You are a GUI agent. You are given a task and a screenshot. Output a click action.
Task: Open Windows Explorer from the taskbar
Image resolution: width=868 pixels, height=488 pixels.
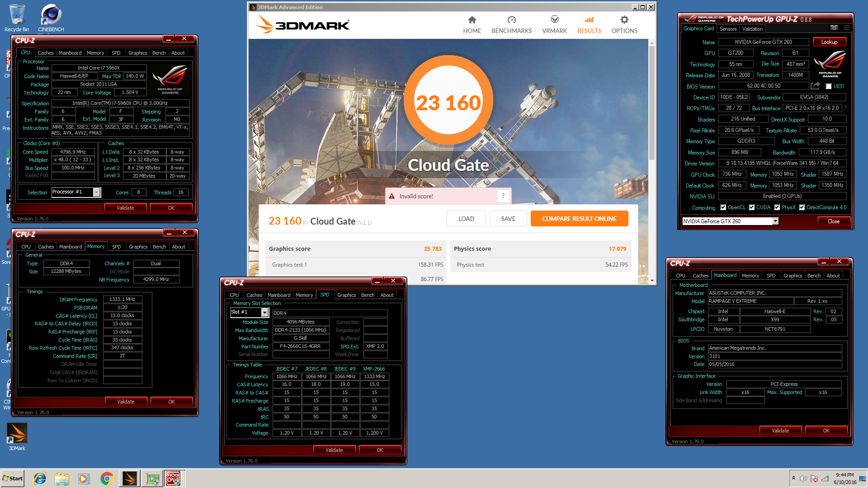62,479
